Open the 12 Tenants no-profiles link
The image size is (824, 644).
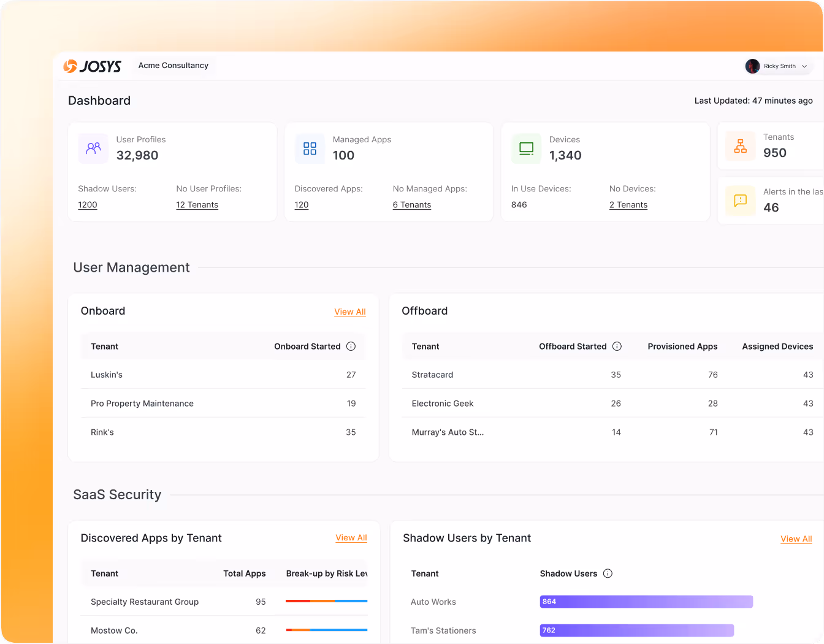click(197, 205)
